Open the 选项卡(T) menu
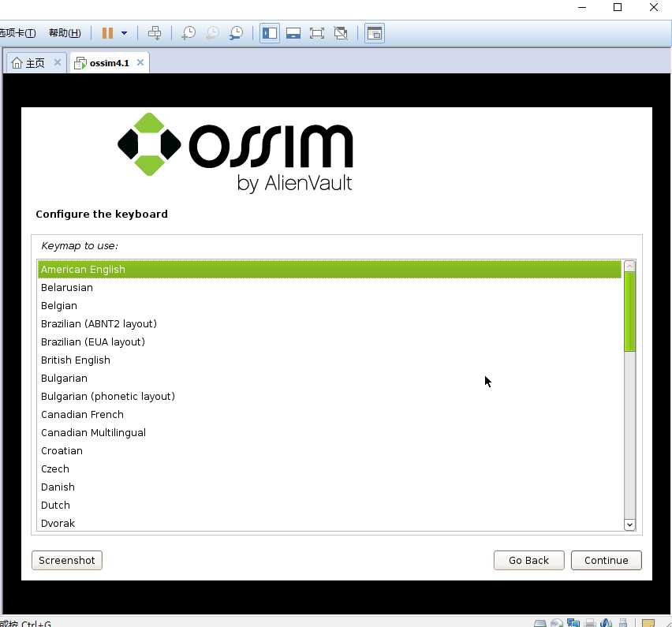This screenshot has width=672, height=627. click(x=17, y=33)
